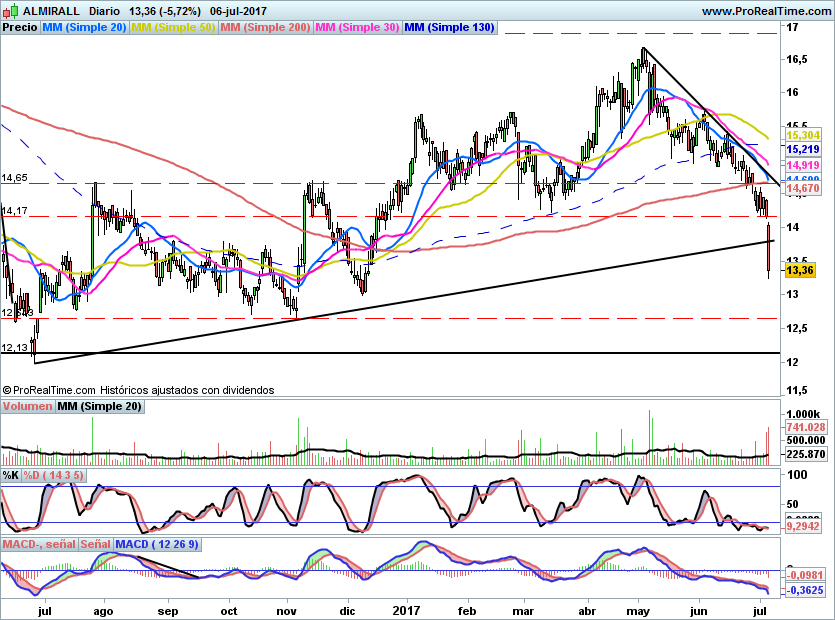Click the nov month label on time axis
This screenshot has height=620, width=835.
click(286, 611)
